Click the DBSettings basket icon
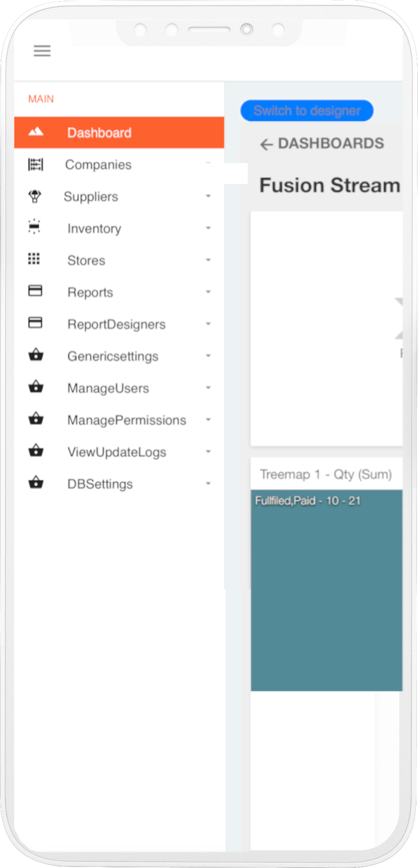418x868 pixels. click(x=35, y=482)
